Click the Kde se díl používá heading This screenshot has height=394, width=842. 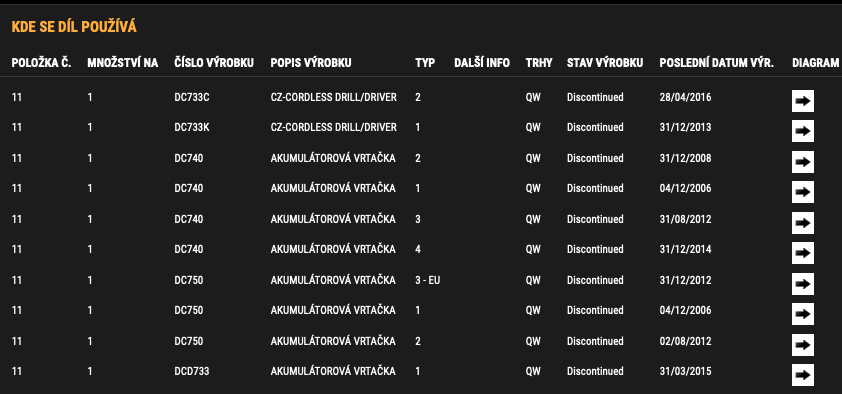pyautogui.click(x=74, y=27)
